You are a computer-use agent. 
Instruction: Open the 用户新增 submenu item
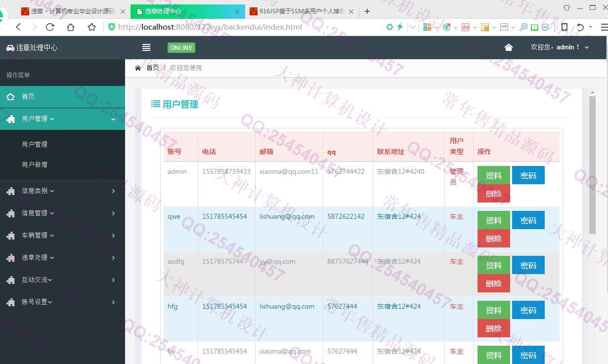[x=35, y=164]
